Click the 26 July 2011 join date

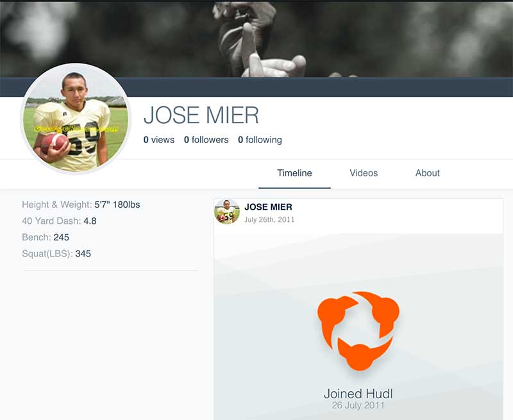pyautogui.click(x=358, y=406)
